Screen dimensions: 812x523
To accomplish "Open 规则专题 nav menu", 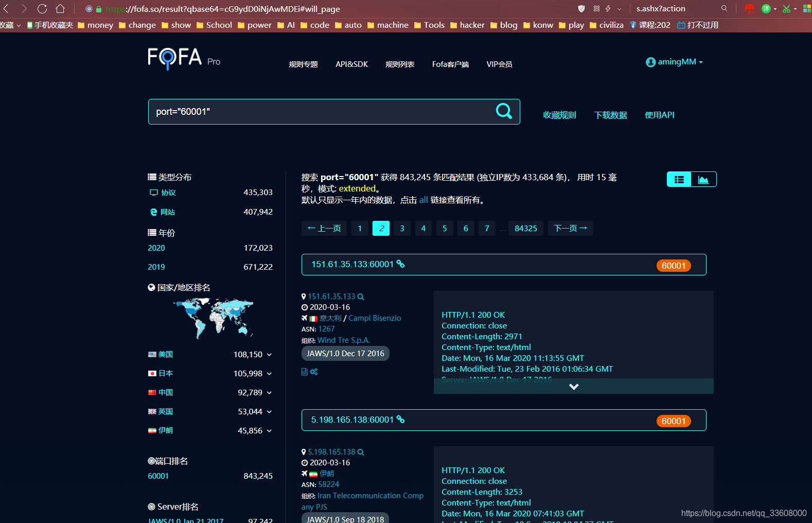I will pos(303,64).
